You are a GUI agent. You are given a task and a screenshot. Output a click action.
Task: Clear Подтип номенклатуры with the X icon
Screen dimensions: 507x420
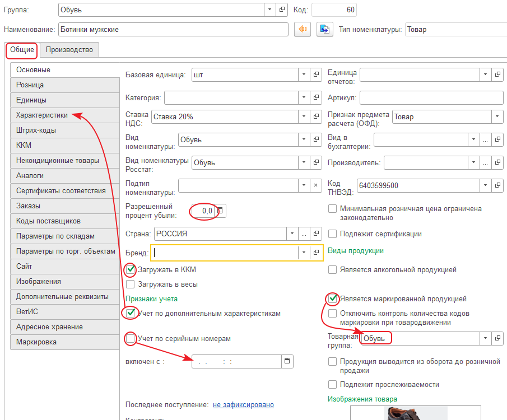[317, 185]
